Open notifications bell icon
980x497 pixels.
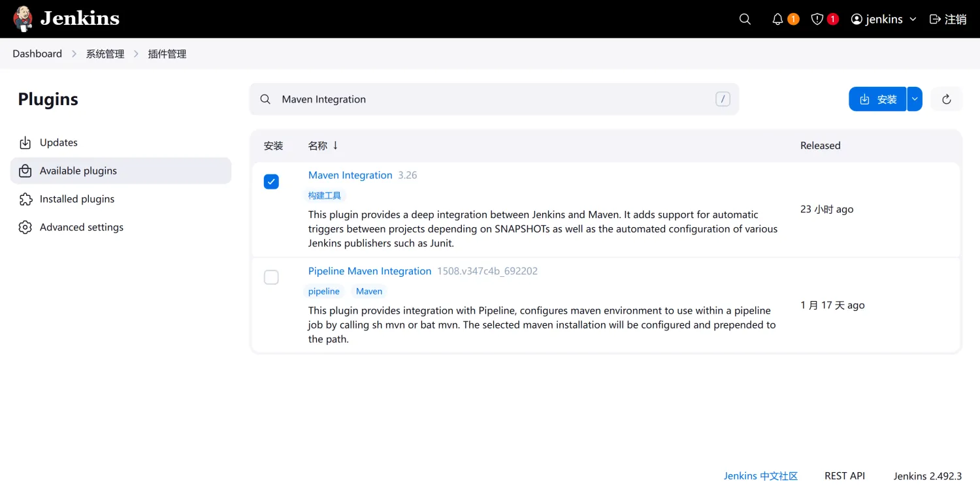coord(777,19)
